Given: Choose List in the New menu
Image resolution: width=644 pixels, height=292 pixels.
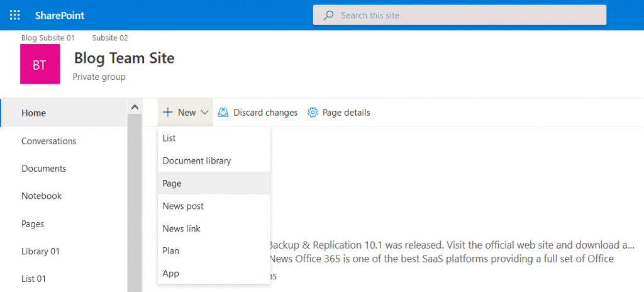Looking at the screenshot, I should pos(169,138).
